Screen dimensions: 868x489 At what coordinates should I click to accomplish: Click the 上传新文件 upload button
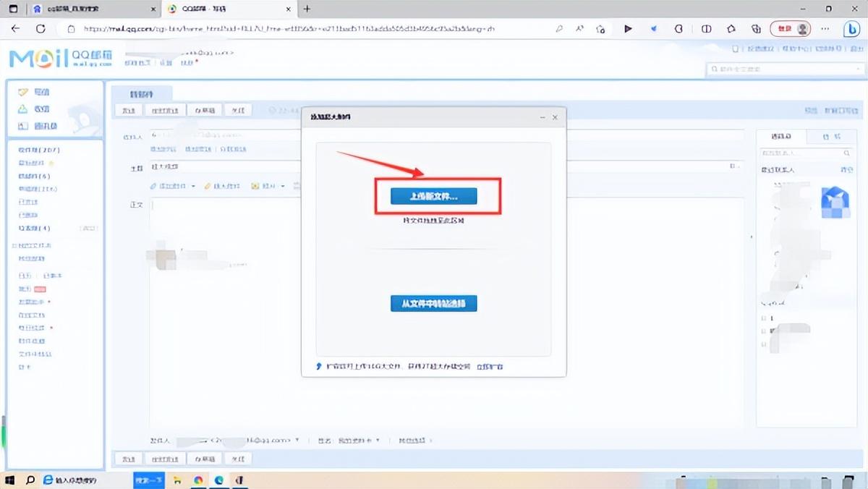(x=433, y=196)
